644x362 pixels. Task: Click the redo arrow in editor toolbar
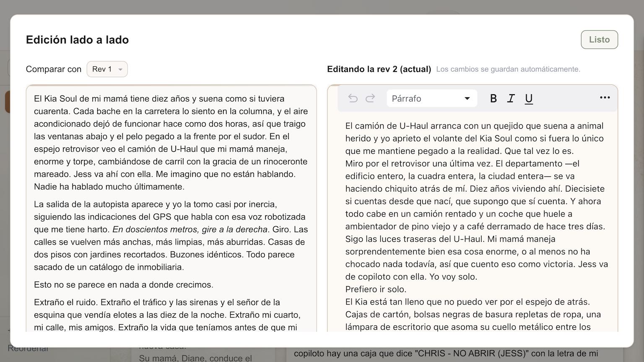[x=370, y=98]
